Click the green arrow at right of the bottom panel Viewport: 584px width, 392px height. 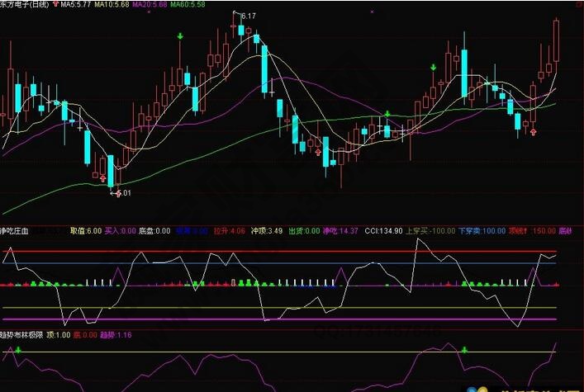click(464, 351)
